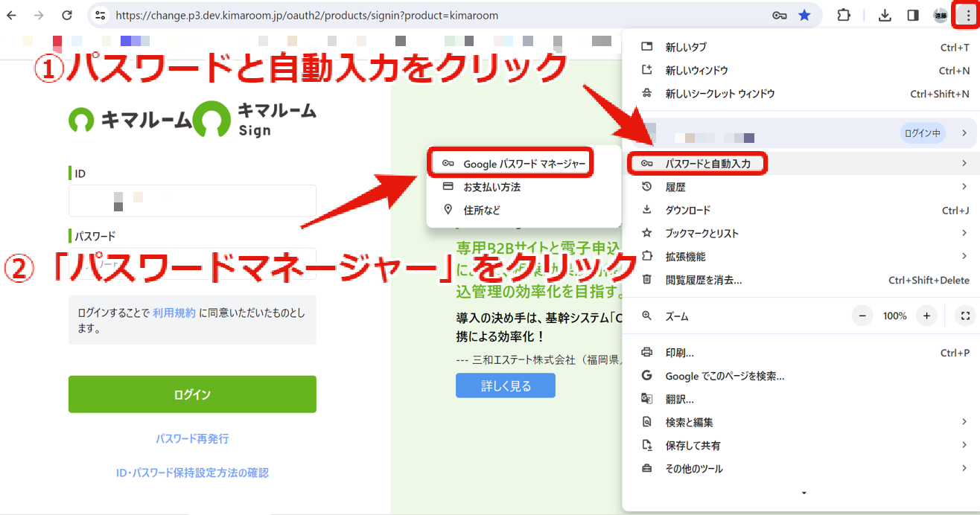Image resolution: width=980 pixels, height=515 pixels.
Task: Open Chrome three-dot menu button
Action: [x=968, y=16]
